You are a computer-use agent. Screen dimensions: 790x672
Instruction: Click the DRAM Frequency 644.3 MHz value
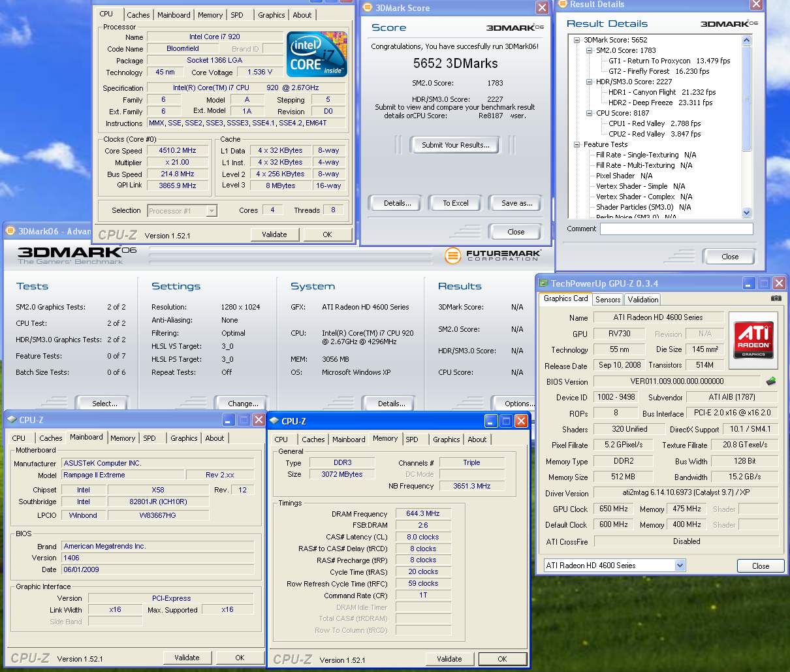[423, 513]
